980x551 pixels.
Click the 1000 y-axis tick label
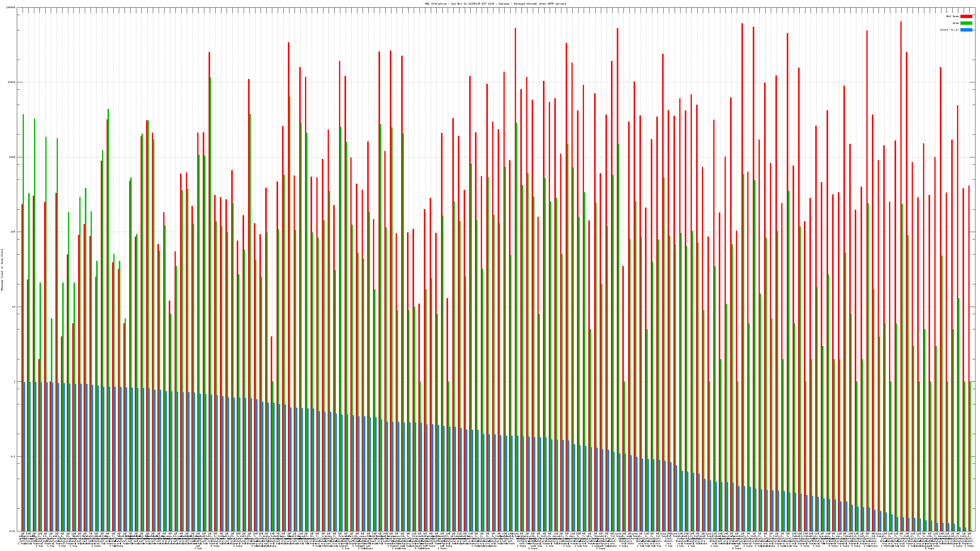(x=13, y=157)
